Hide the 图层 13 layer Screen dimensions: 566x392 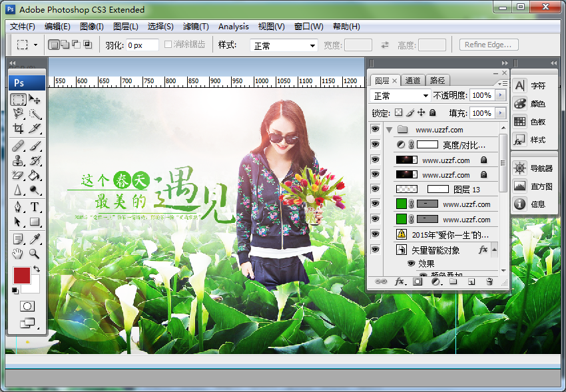[x=375, y=190]
